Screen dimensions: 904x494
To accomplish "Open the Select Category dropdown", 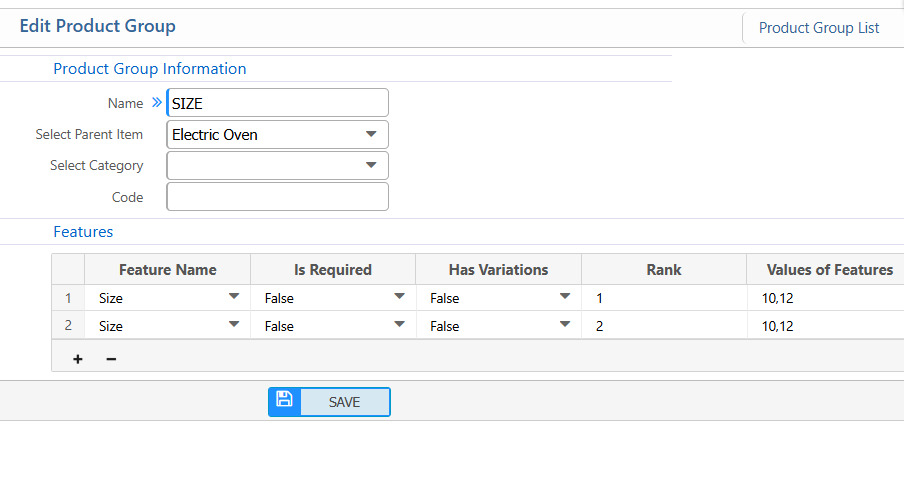I will [371, 165].
